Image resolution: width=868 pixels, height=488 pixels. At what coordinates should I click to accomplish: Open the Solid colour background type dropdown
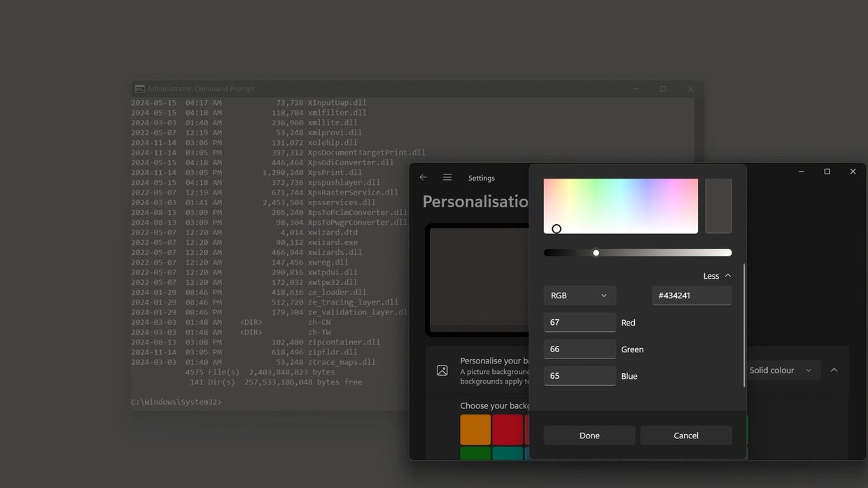(780, 370)
